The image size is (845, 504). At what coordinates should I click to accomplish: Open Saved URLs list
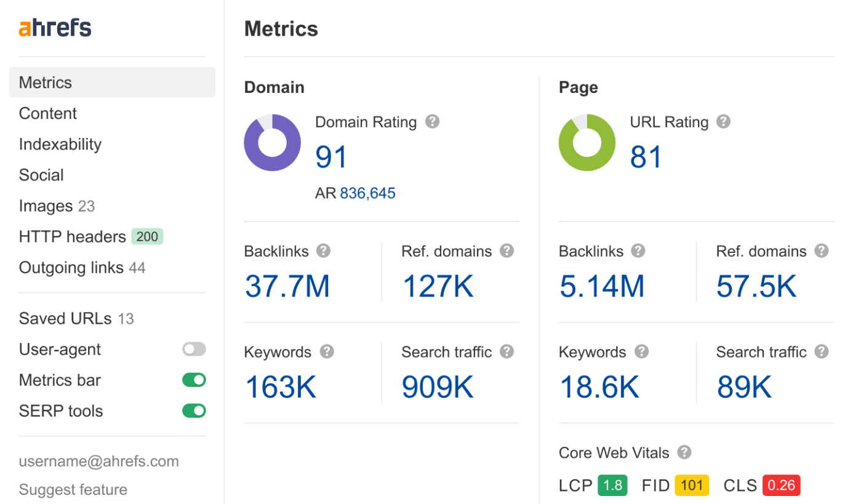pos(65,319)
